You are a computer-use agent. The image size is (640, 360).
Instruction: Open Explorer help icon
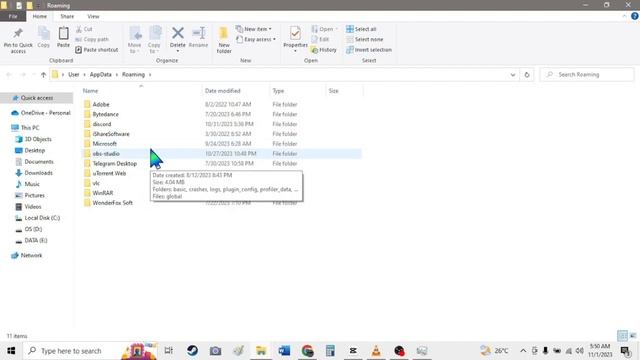tap(634, 16)
